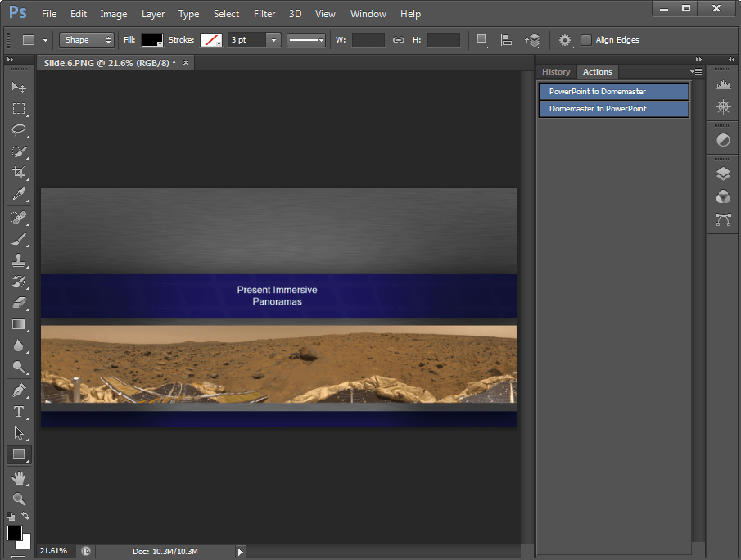
Task: Select the Domemaster to PowerPoint action
Action: tap(613, 109)
